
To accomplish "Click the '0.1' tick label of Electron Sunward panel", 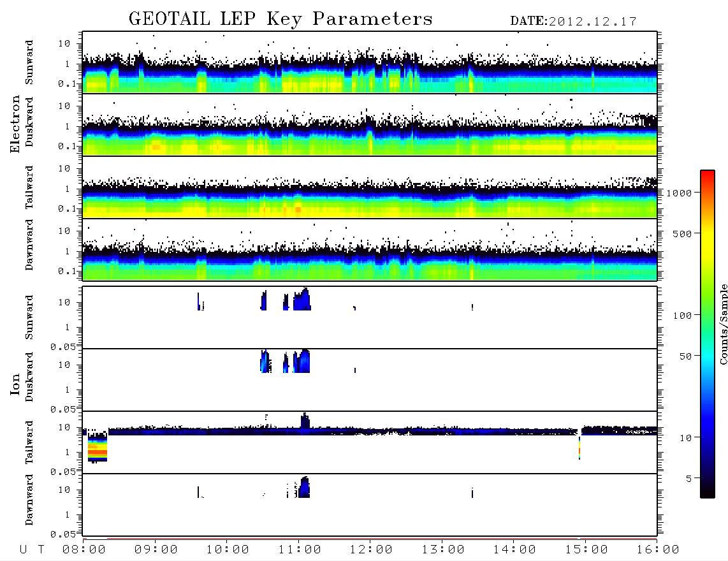I will (67, 84).
